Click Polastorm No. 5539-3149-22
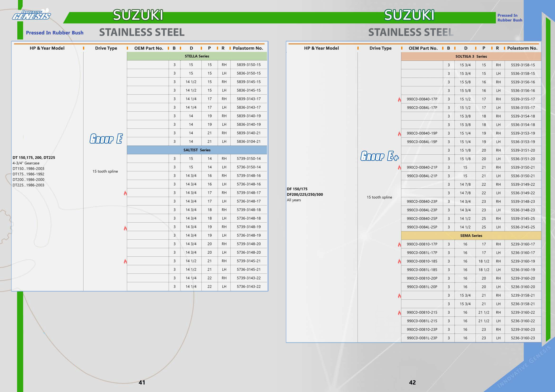 [x=523, y=184]
